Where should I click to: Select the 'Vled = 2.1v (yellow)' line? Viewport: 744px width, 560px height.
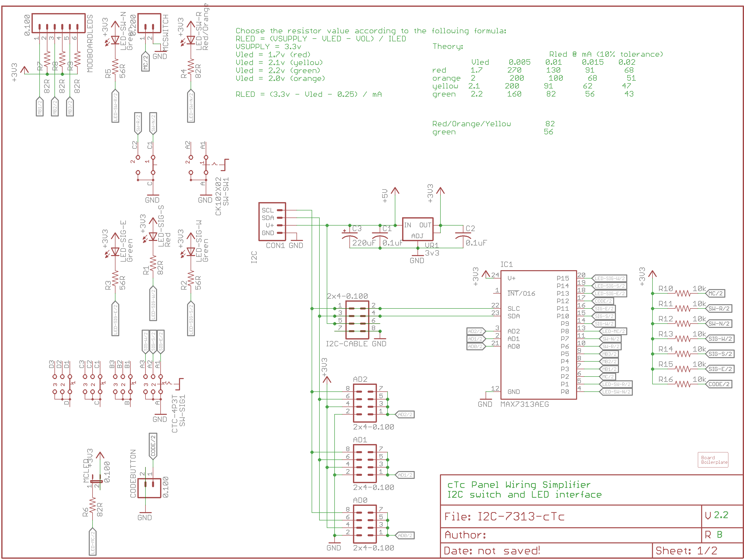[x=279, y=63]
